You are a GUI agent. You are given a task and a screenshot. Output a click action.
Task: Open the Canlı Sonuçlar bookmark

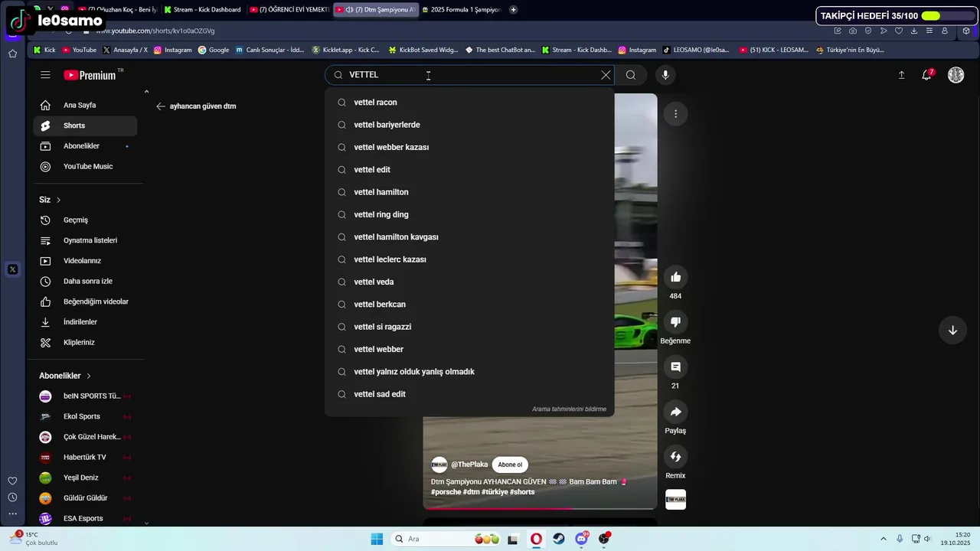[269, 50]
